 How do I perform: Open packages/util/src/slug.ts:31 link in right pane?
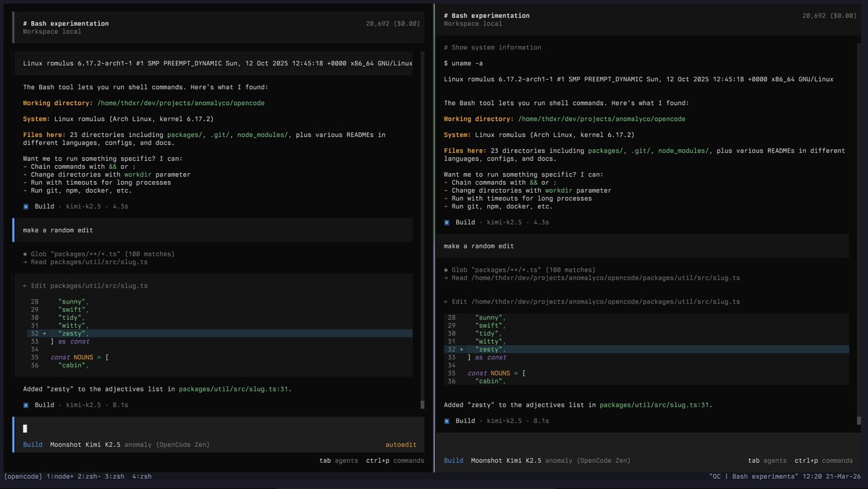click(x=654, y=406)
